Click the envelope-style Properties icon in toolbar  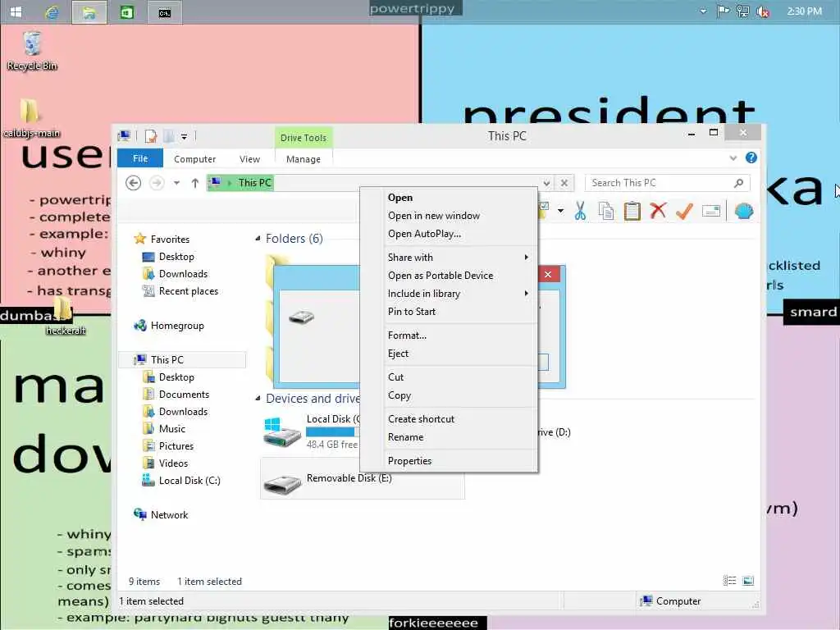pyautogui.click(x=711, y=211)
